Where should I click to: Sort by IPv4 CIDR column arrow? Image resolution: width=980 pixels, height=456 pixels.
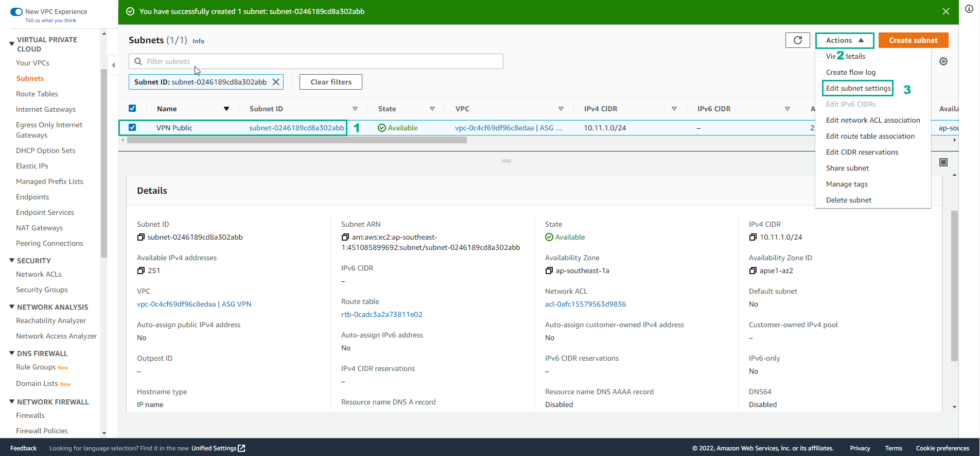pos(674,109)
